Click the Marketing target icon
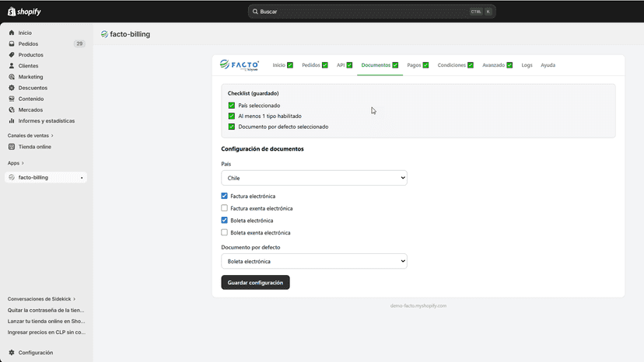This screenshot has height=362, width=644. 12,77
